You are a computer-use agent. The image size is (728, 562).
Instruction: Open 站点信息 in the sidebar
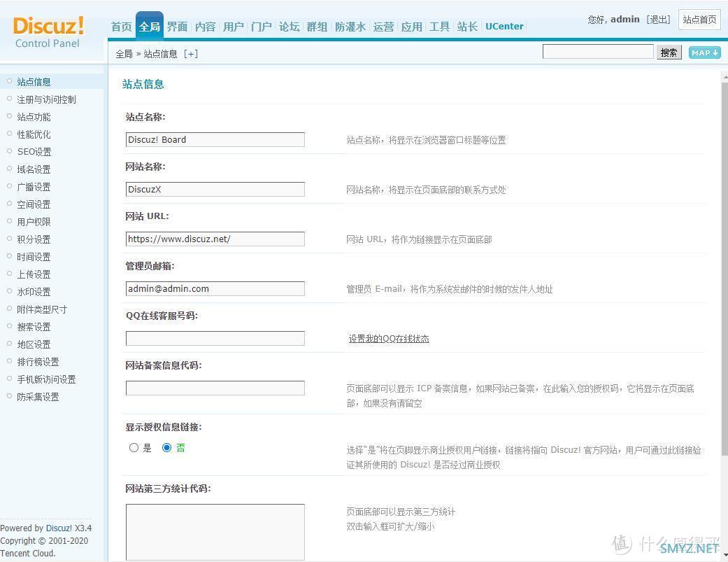pos(34,82)
